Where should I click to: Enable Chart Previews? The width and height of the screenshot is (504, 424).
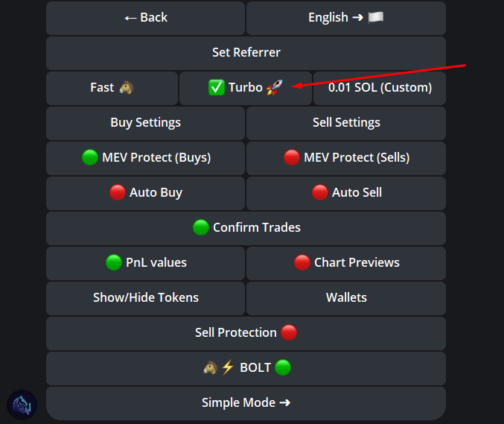(x=346, y=263)
